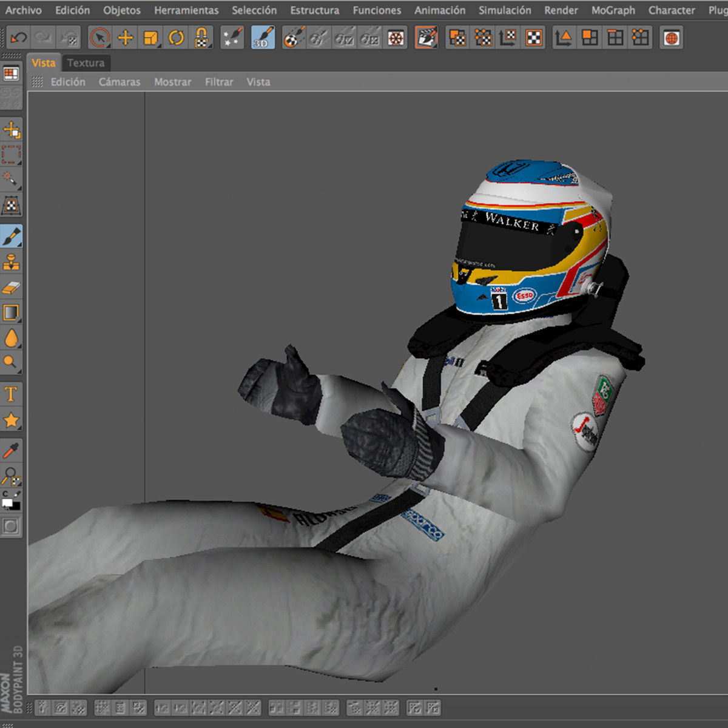Select the Eyedropper color picker tool

pyautogui.click(x=12, y=450)
